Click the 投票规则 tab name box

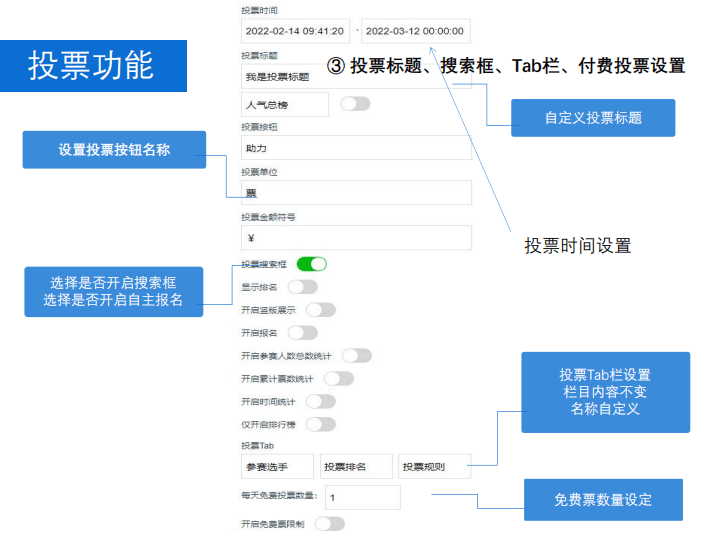pyautogui.click(x=434, y=467)
